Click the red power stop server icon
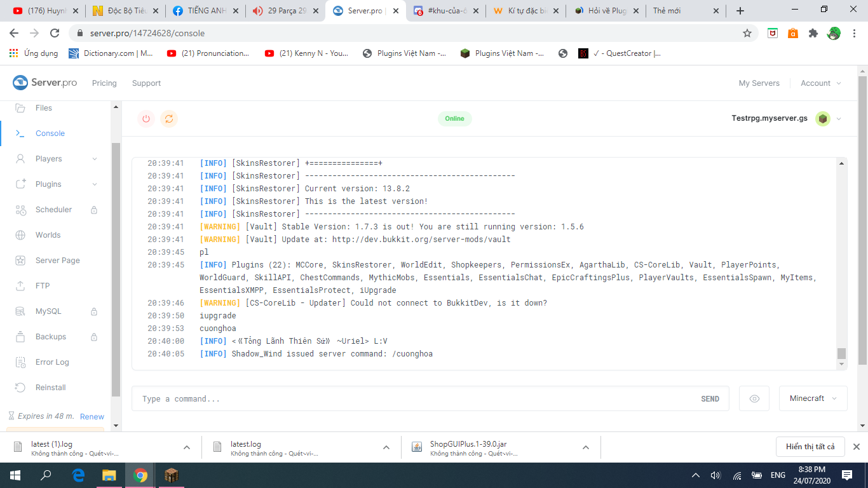The height and width of the screenshot is (488, 868). 146,118
